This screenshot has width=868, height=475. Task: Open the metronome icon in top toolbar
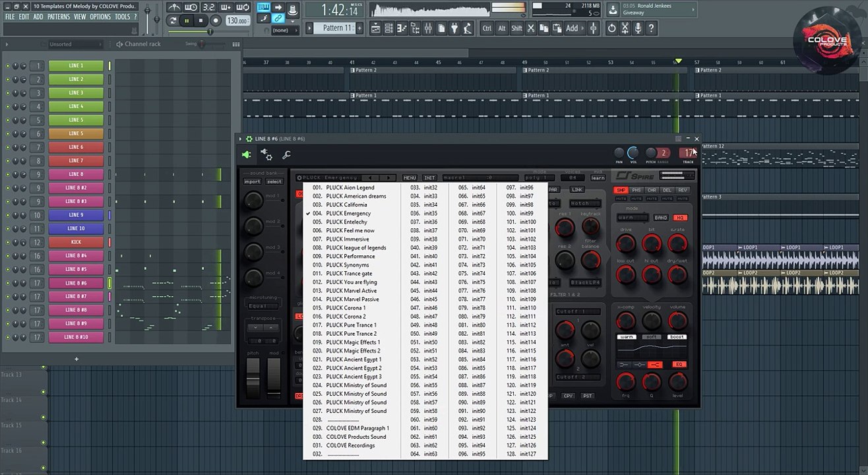(173, 7)
